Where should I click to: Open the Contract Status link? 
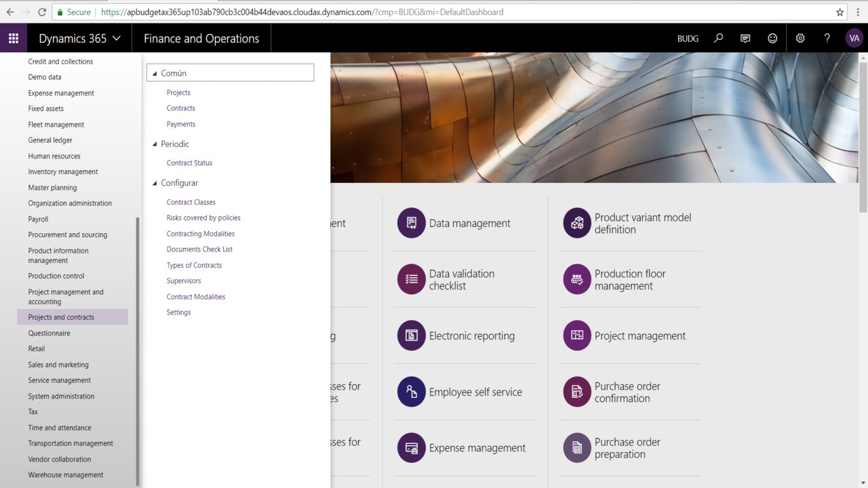(189, 163)
